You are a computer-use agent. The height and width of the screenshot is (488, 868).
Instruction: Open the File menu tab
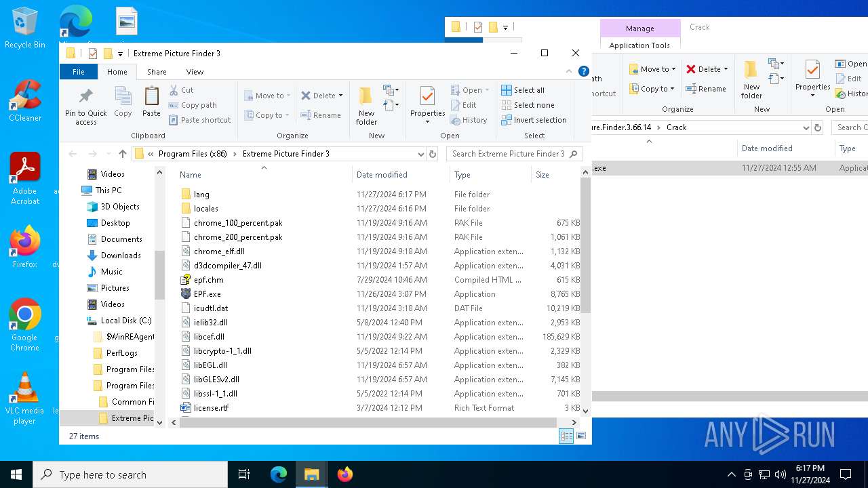(x=79, y=72)
